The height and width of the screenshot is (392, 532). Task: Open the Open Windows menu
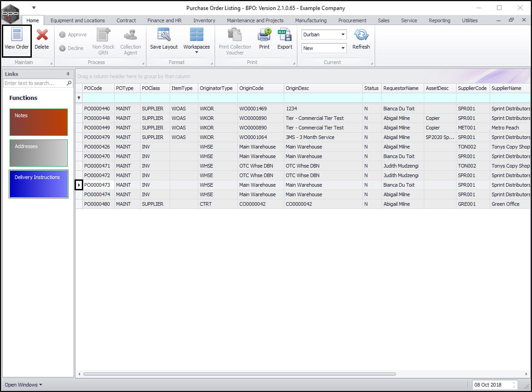[x=23, y=385]
